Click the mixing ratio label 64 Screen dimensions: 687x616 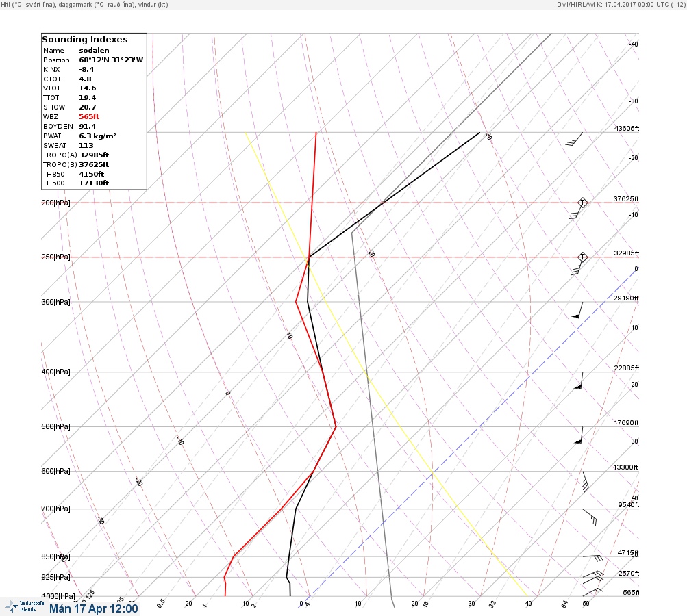tap(565, 604)
